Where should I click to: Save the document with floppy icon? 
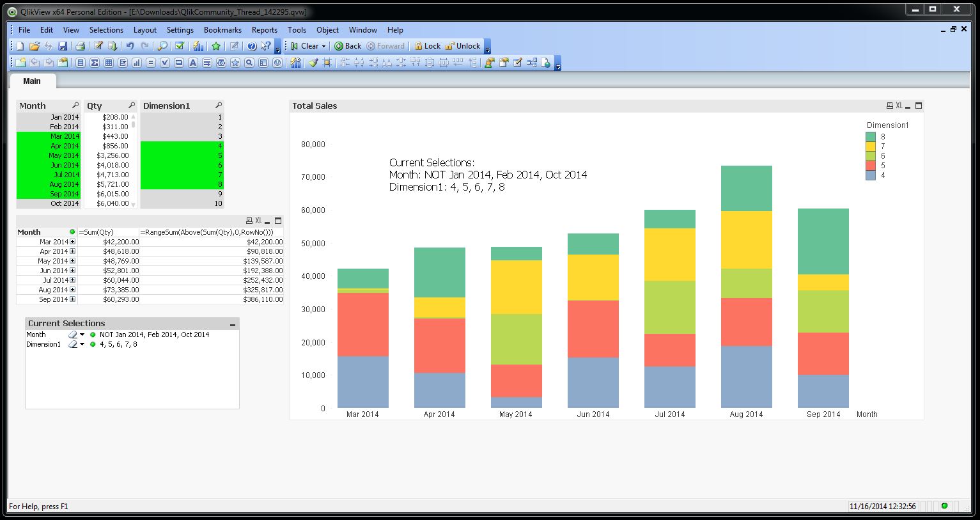pos(63,46)
